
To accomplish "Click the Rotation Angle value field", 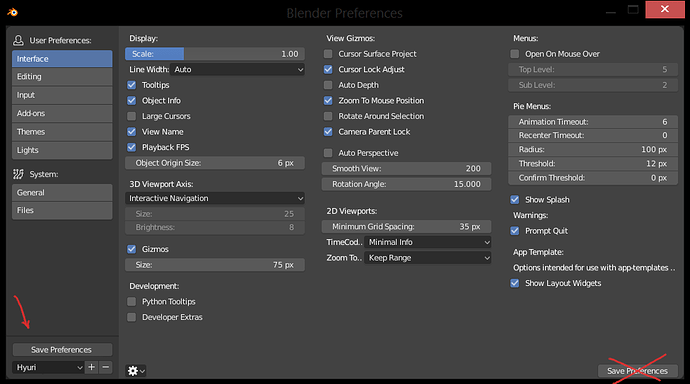I will tap(406, 184).
